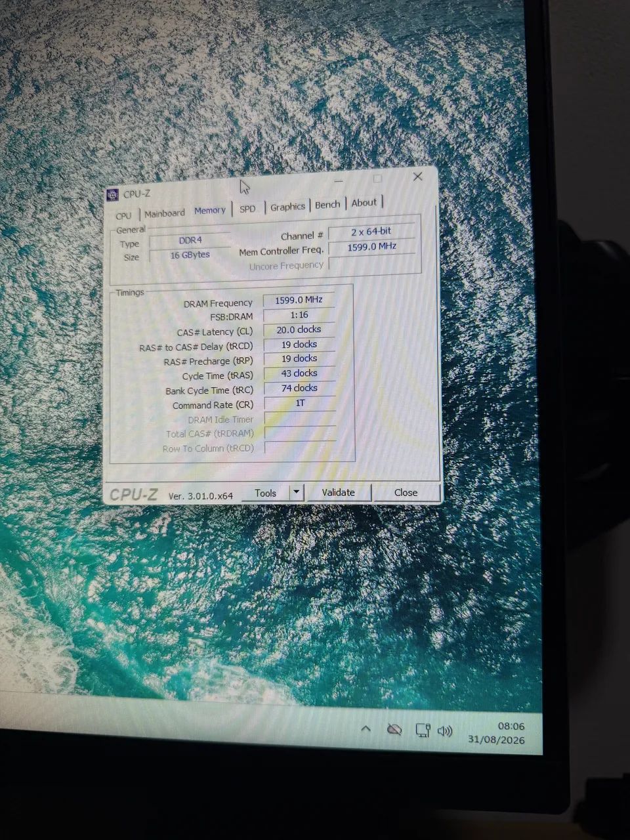Click the CAS# Latency (CL) label

coord(215,332)
